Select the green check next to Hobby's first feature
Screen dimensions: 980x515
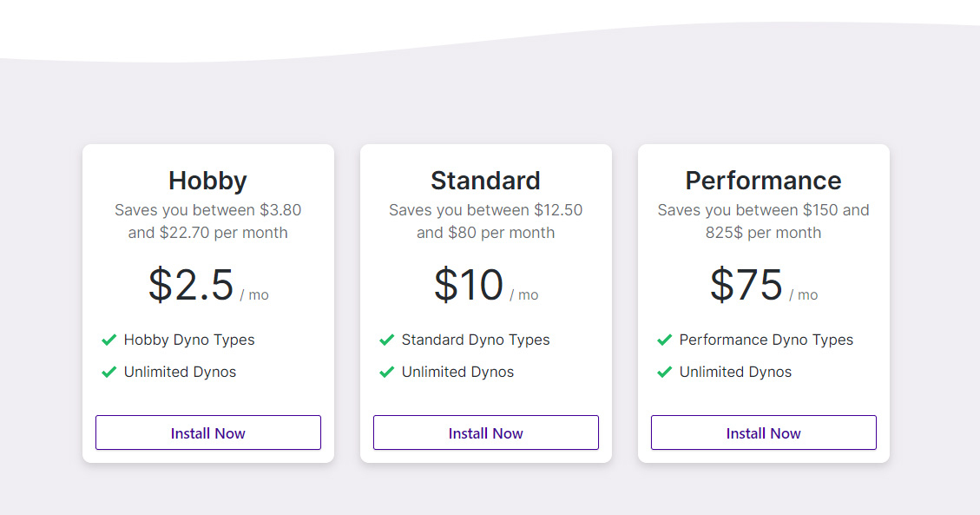coord(109,340)
